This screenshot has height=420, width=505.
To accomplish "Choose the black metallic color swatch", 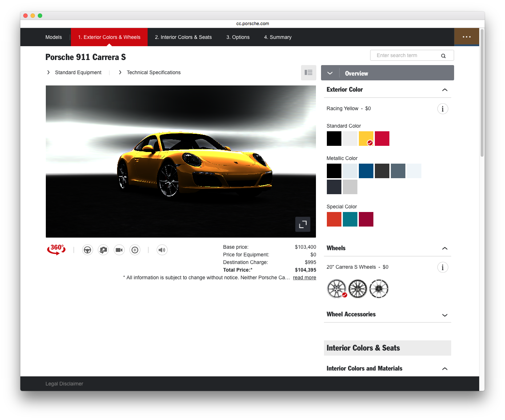I will [334, 171].
